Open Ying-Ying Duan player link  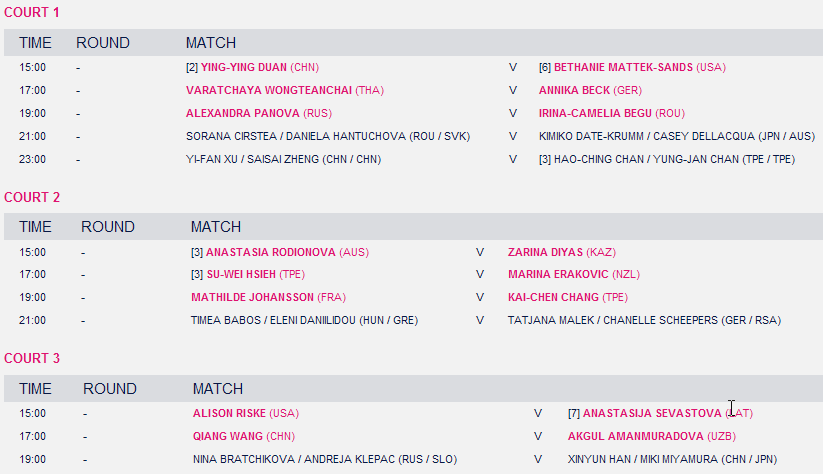244,67
